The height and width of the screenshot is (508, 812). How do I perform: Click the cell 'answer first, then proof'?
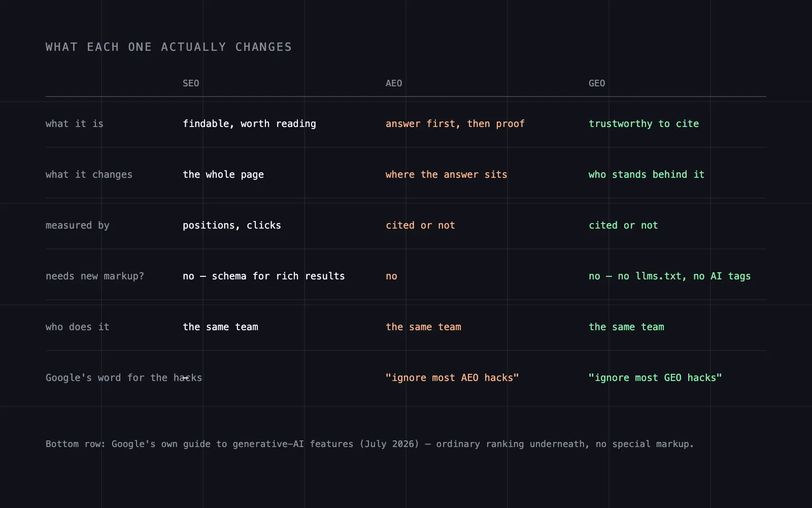455,123
